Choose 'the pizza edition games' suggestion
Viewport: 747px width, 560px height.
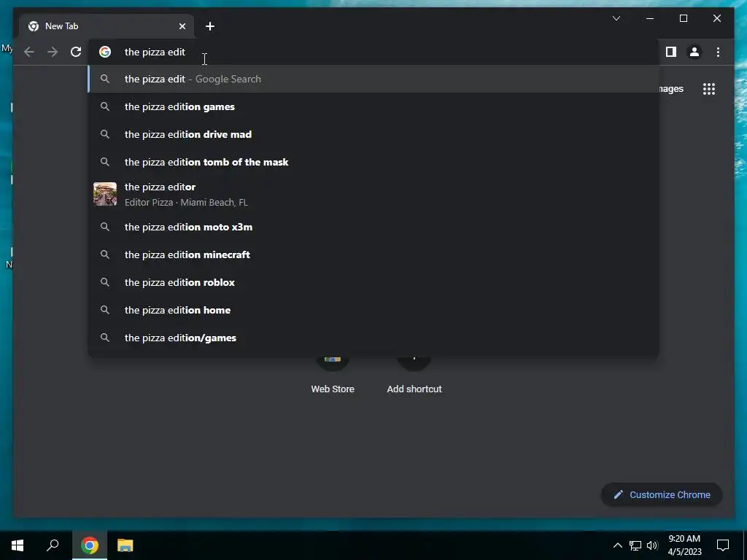(373, 106)
